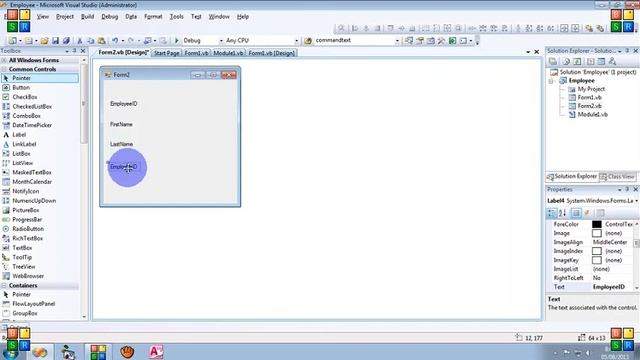Click the Properties page icon in Properties toolbar
Image resolution: width=640 pixels, height=360 pixels.
click(600, 213)
